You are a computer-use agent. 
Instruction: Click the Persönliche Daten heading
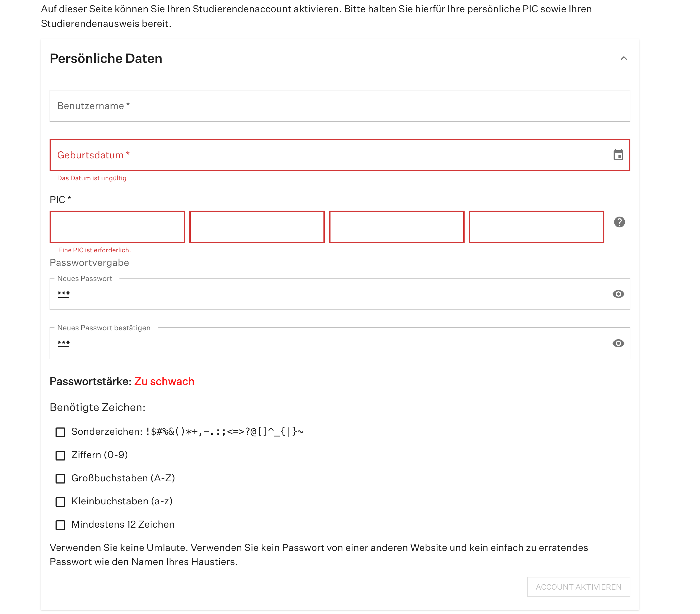[106, 58]
